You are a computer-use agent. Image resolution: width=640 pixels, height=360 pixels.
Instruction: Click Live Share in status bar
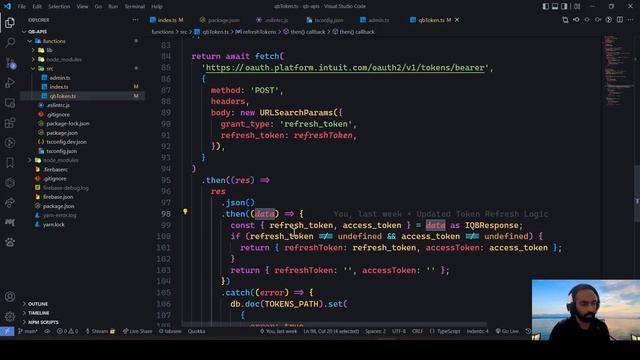[x=138, y=331]
